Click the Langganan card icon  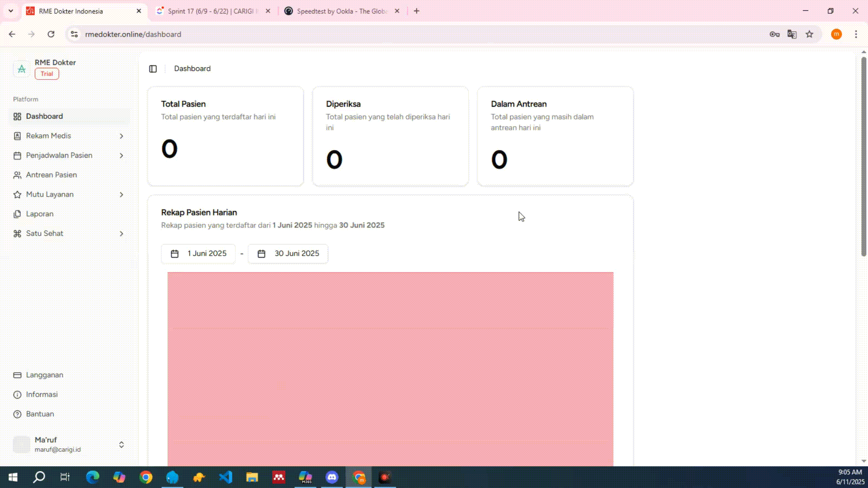pos(17,375)
